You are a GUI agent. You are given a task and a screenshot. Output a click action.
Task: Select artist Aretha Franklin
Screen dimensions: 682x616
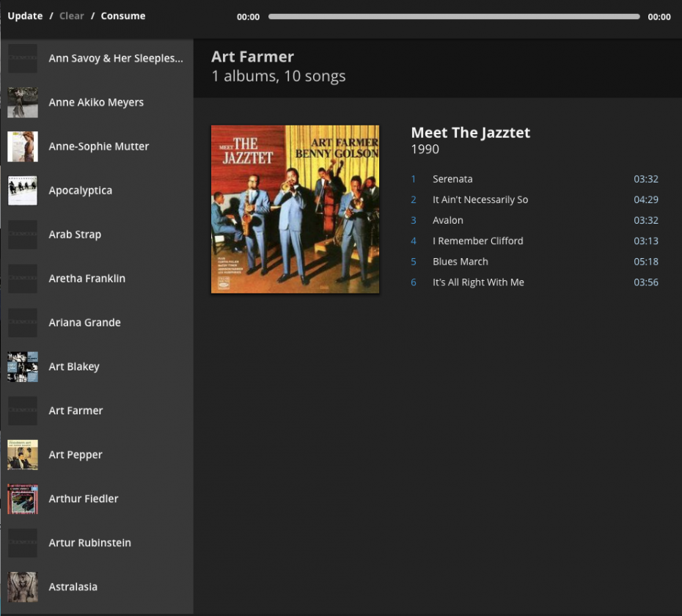97,279
